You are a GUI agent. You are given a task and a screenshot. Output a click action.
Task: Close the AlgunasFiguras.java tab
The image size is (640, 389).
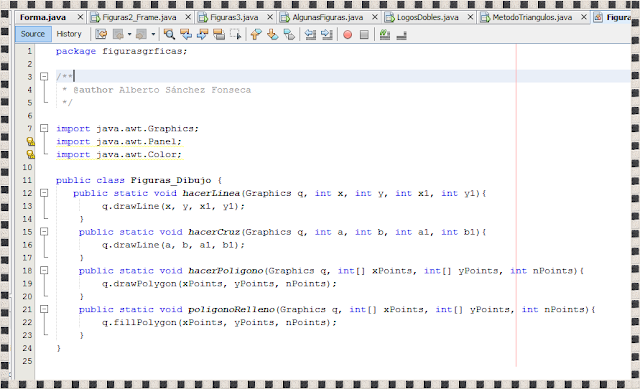(x=375, y=17)
